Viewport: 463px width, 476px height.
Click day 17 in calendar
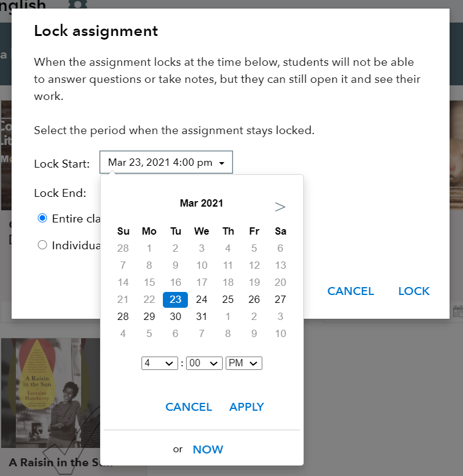coord(201,283)
